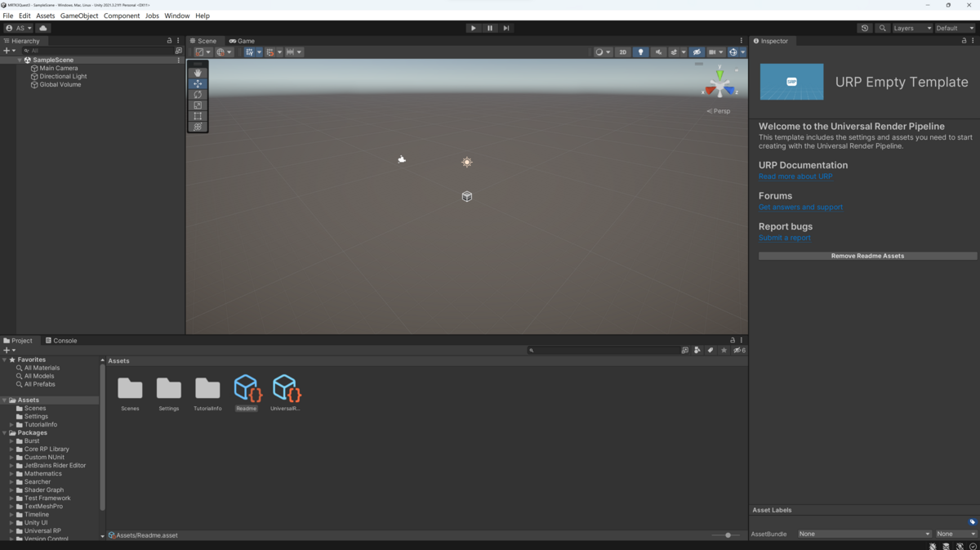
Task: Open Unity Cloud services icon
Action: point(43,28)
